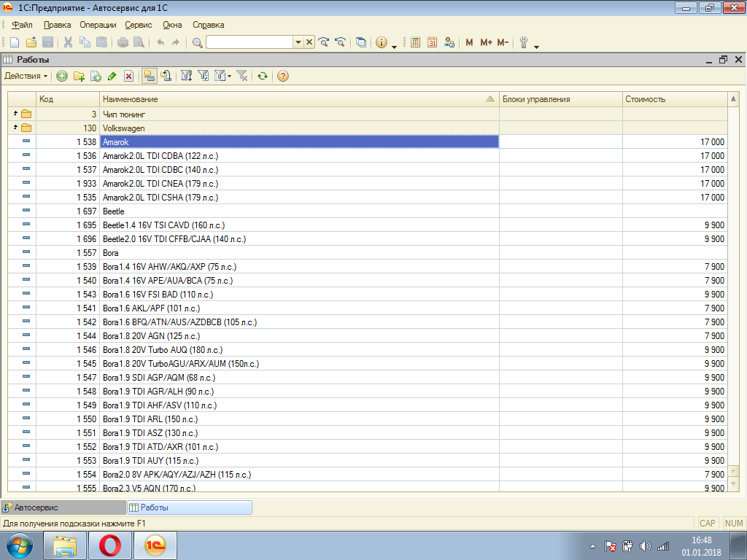The width and height of the screenshot is (747, 560).
Task: Add a new item with the green plus
Action: 62,76
